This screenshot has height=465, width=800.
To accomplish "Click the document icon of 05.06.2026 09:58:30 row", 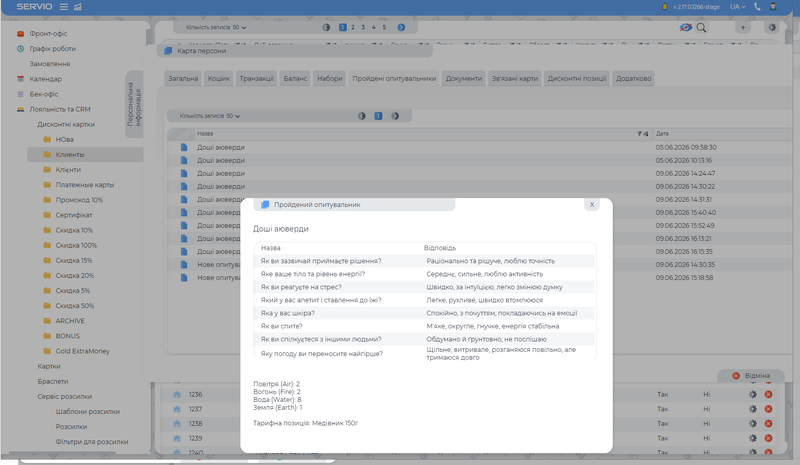I will [184, 147].
